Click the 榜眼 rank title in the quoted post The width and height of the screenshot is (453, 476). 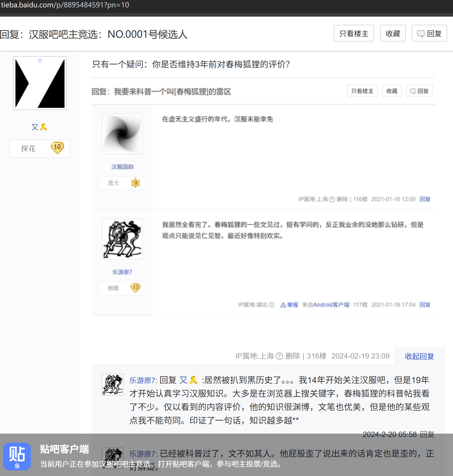point(113,288)
